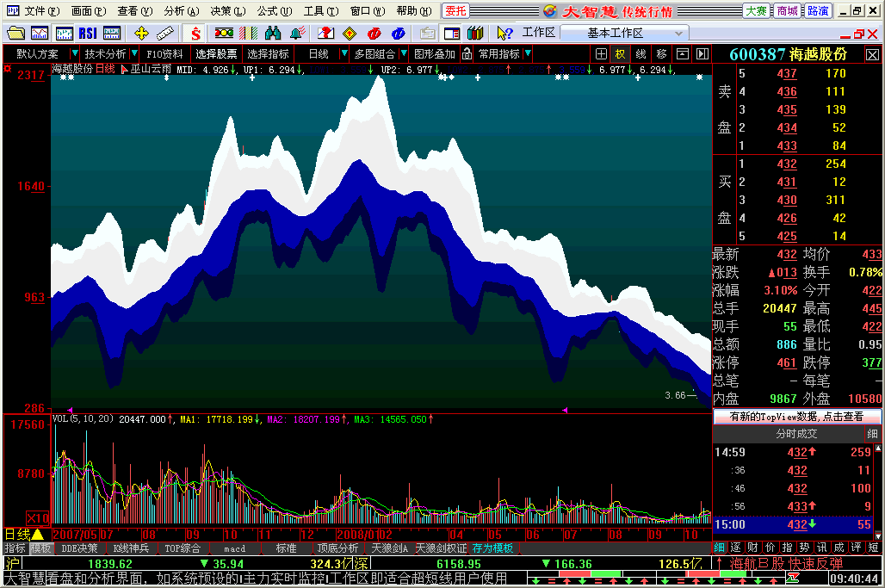The image size is (885, 588).
Task: Click the 海航B股 快速反弹 news ticker
Action: 786,563
